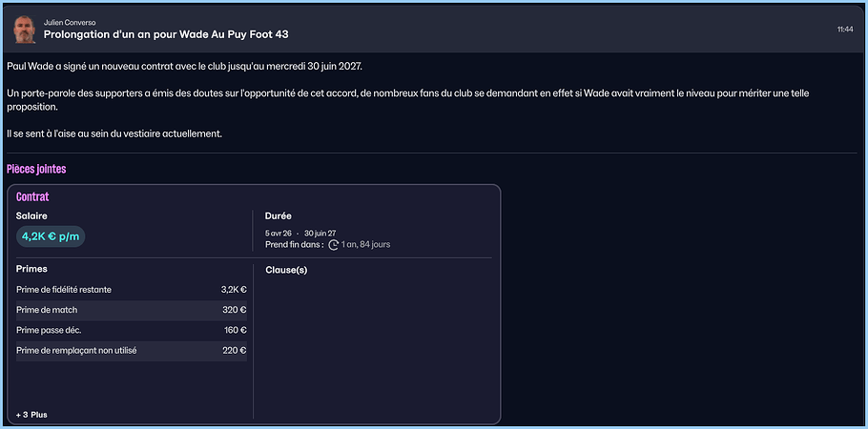Viewport: 868px width, 429px height.
Task: Click the contract dates '5 avr 26 · 30 juin 27'
Action: pos(300,233)
